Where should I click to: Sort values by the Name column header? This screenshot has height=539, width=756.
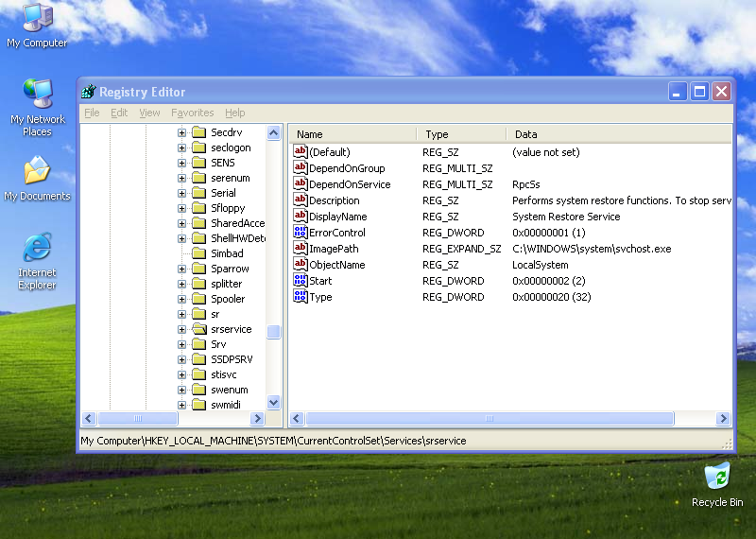[353, 134]
